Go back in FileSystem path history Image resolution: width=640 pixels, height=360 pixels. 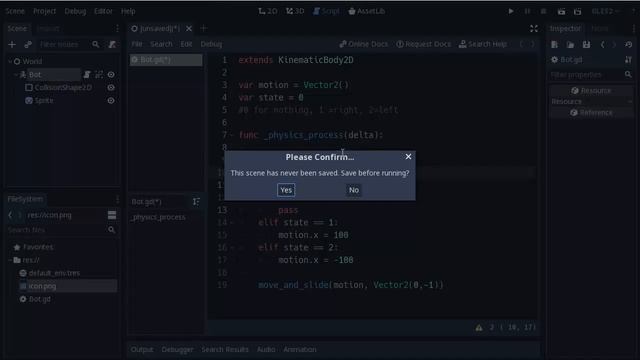10,215
